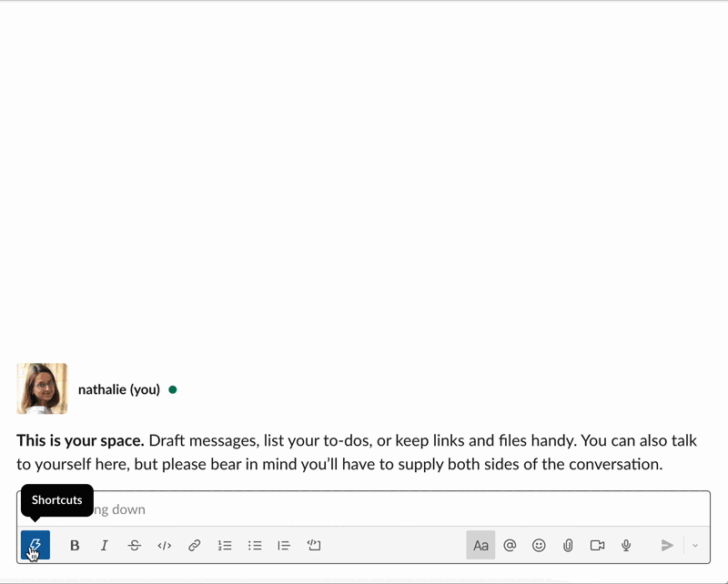Click the name nathalie (you)
This screenshot has width=728, height=584.
(119, 389)
